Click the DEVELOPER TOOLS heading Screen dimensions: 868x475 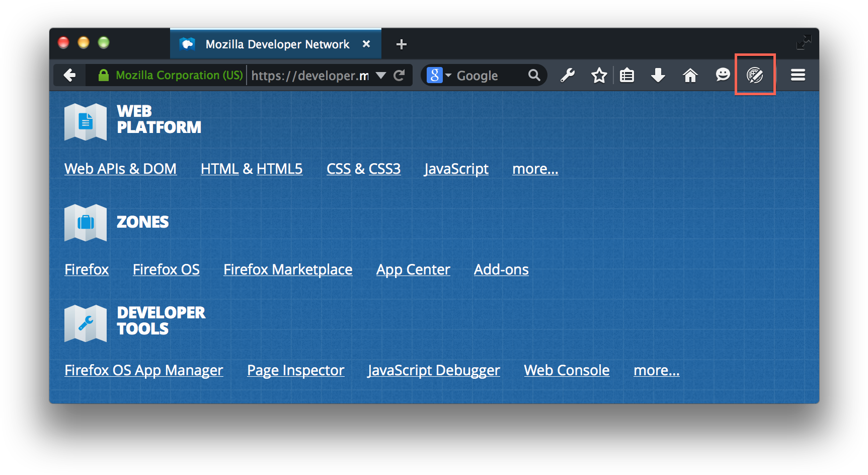point(161,321)
